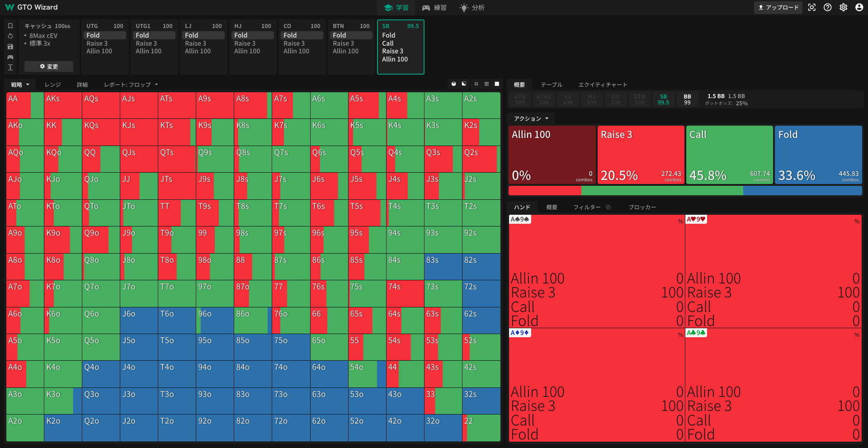Switch to the テーブル tab
This screenshot has width=868, height=448.
552,85
